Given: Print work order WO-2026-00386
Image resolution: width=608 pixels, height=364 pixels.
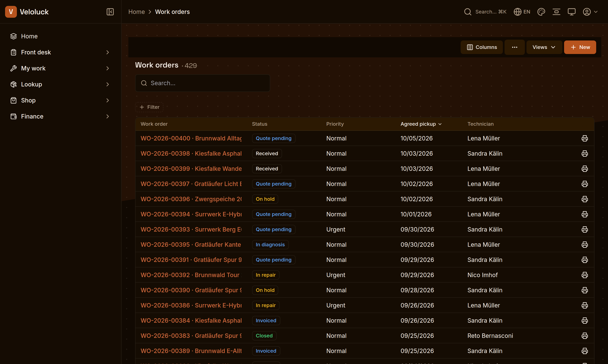Looking at the screenshot, I should pos(584,305).
